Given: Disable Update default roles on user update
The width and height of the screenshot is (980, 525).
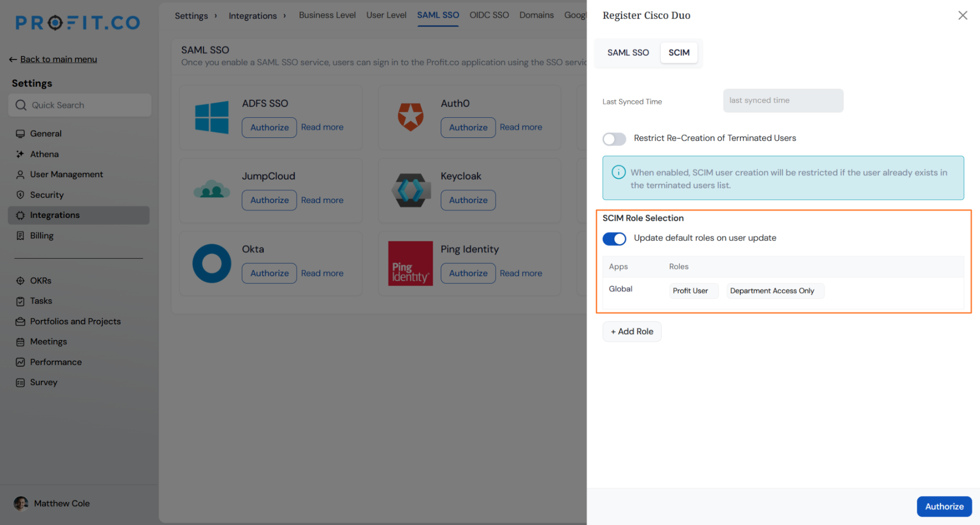Looking at the screenshot, I should 614,238.
